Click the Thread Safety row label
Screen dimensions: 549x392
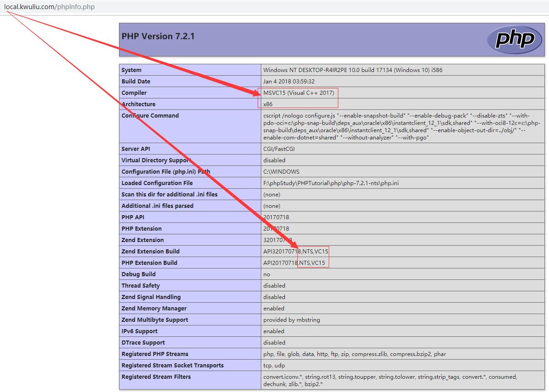140,286
